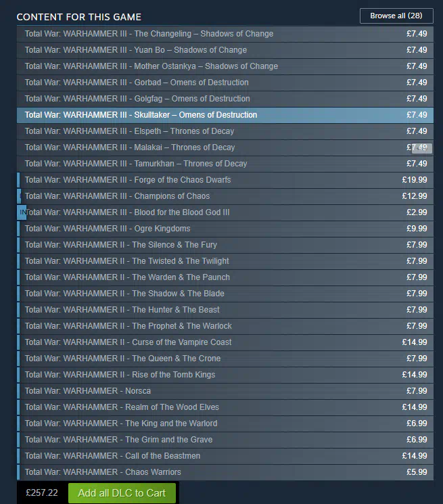Open Yuan Bo – Shadows of Change DLC

pyautogui.click(x=225, y=50)
